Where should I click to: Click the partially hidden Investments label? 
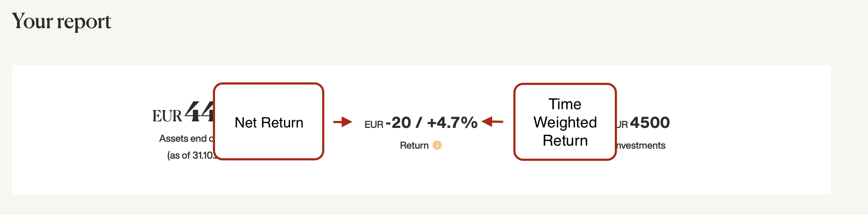(x=641, y=145)
